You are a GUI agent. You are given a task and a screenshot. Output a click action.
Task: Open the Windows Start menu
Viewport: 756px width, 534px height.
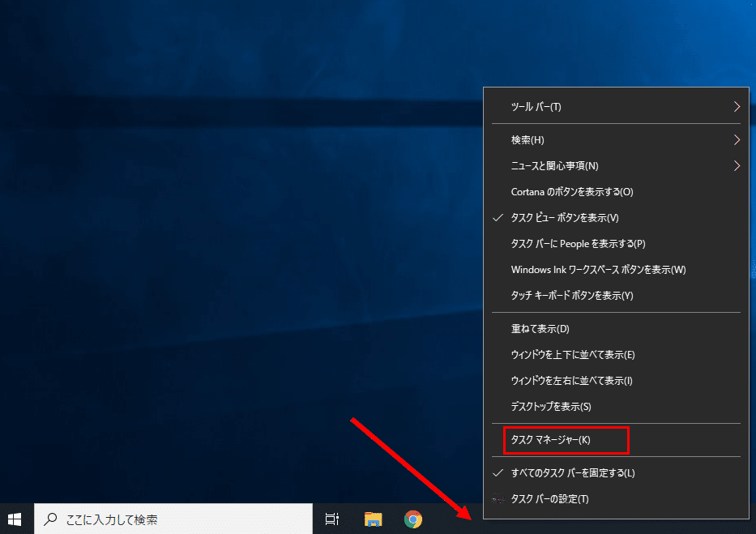pos(15,519)
